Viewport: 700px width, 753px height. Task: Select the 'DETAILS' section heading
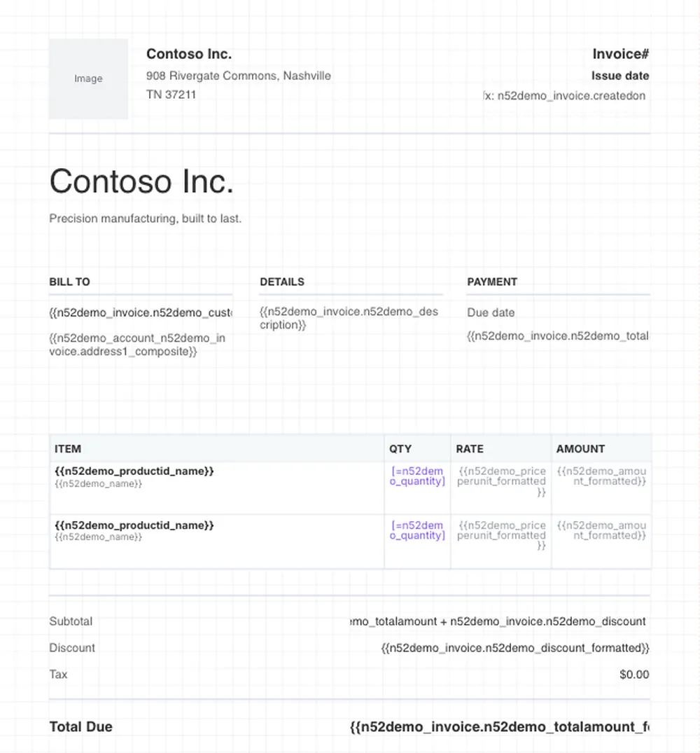(282, 282)
